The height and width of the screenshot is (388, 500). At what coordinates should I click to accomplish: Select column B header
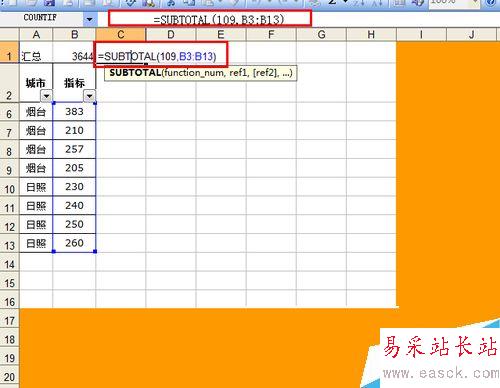[74, 35]
